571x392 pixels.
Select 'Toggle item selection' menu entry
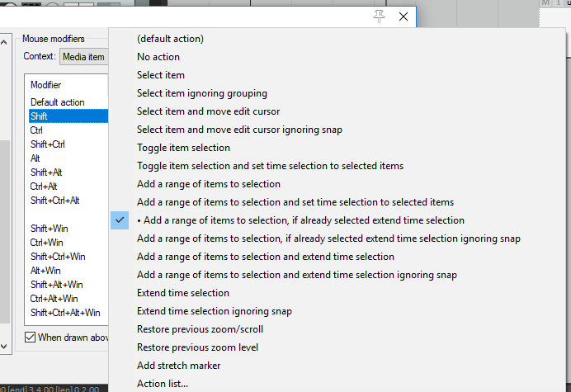point(183,148)
